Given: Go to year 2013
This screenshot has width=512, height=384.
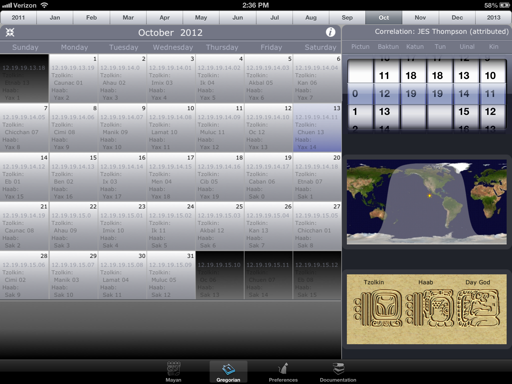Looking at the screenshot, I should (x=493, y=17).
